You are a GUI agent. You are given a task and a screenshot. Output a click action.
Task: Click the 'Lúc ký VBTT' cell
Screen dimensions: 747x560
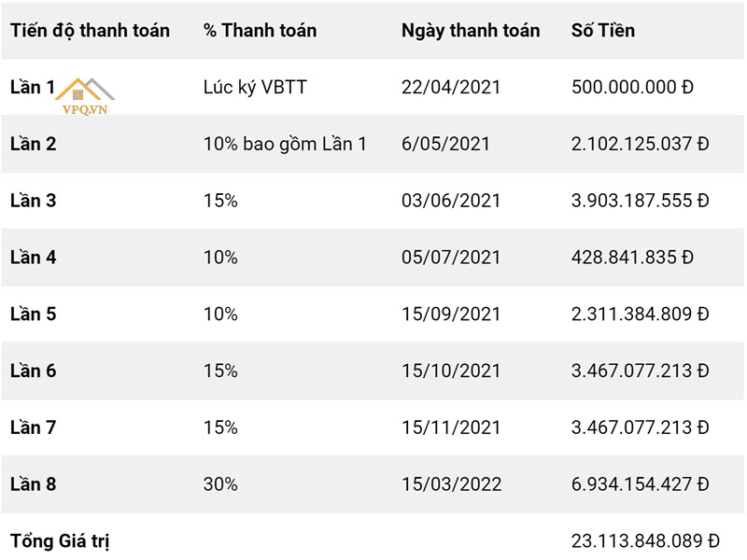point(255,87)
